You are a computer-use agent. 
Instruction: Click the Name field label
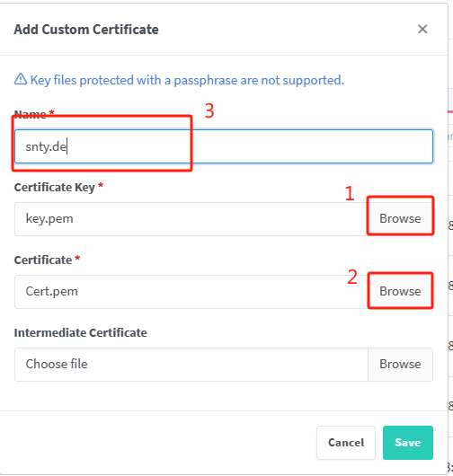point(30,114)
